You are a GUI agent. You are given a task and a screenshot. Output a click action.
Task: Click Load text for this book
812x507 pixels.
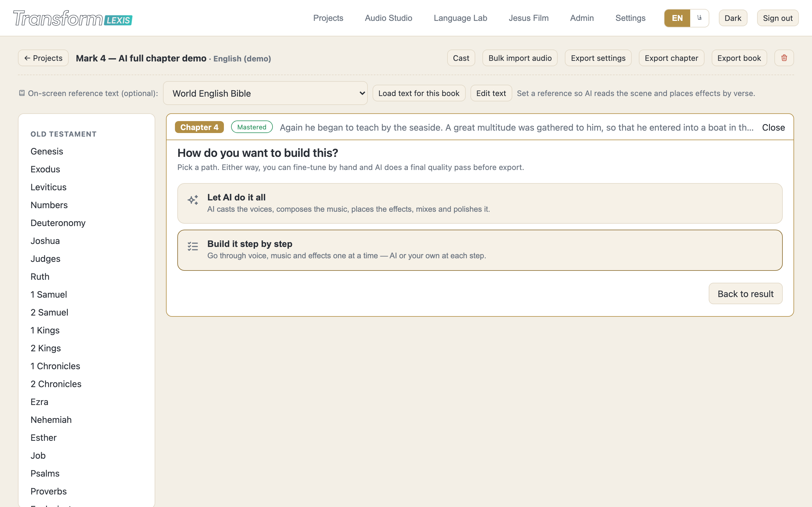419,93
